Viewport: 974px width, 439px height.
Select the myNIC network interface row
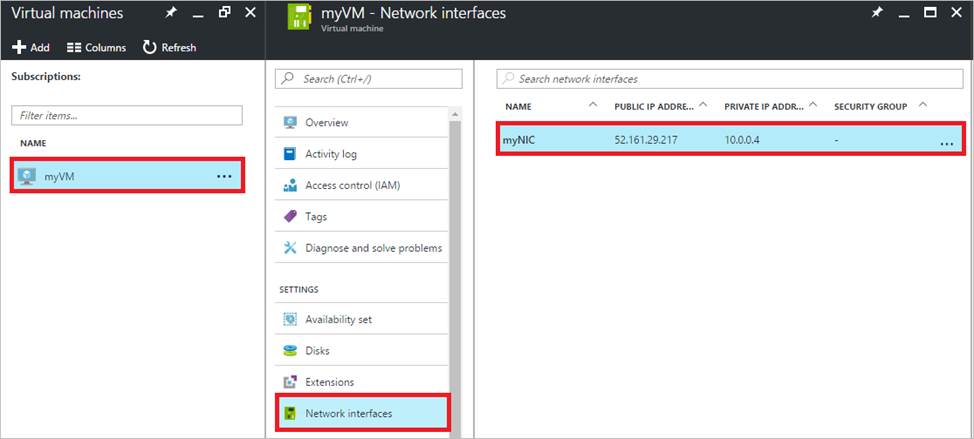731,140
